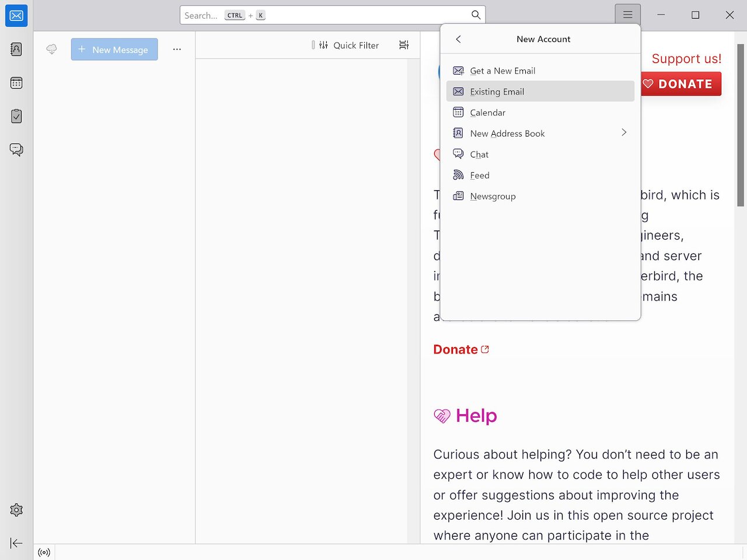
Task: Click the red DONATE button
Action: click(x=680, y=83)
